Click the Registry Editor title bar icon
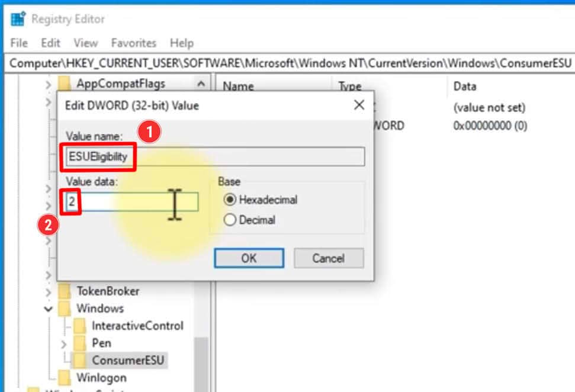This screenshot has width=575, height=392. [x=17, y=18]
